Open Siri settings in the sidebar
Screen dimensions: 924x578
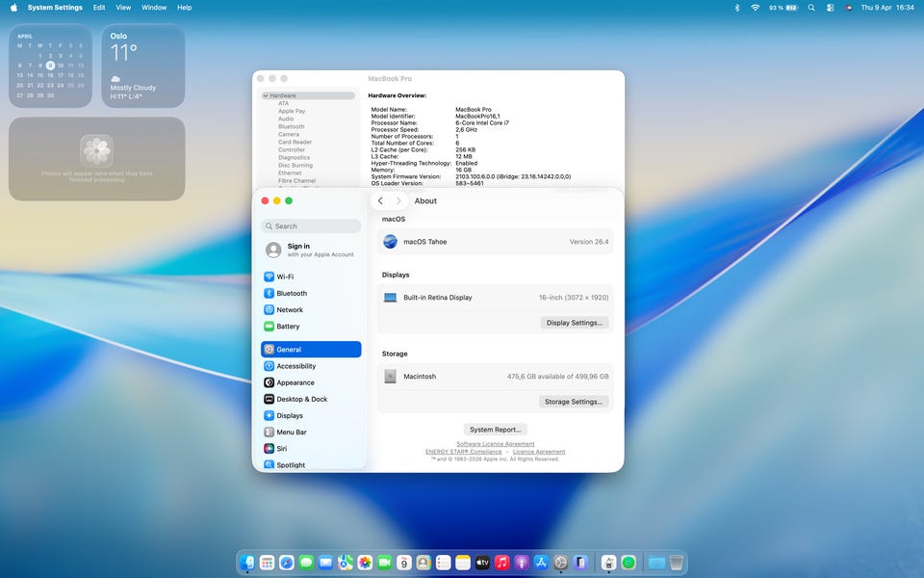(311, 448)
